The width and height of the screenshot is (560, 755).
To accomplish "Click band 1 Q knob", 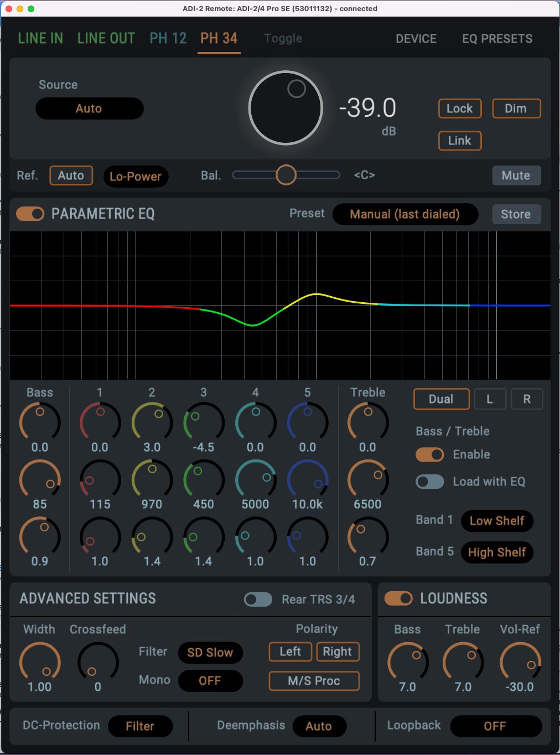I will [x=100, y=537].
